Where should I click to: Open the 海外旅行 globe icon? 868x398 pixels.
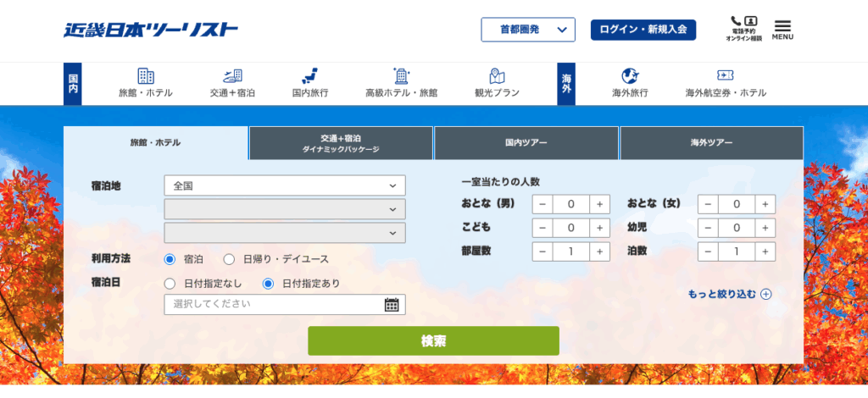630,76
